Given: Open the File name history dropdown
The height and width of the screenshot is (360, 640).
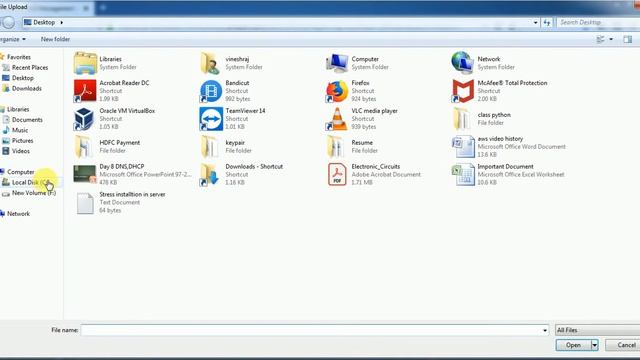Looking at the screenshot, I should (545, 330).
